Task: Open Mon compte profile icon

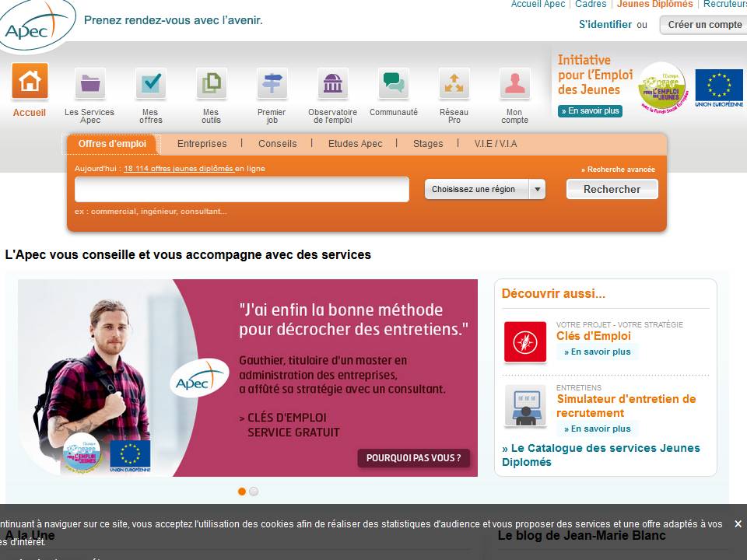Action: [514, 83]
